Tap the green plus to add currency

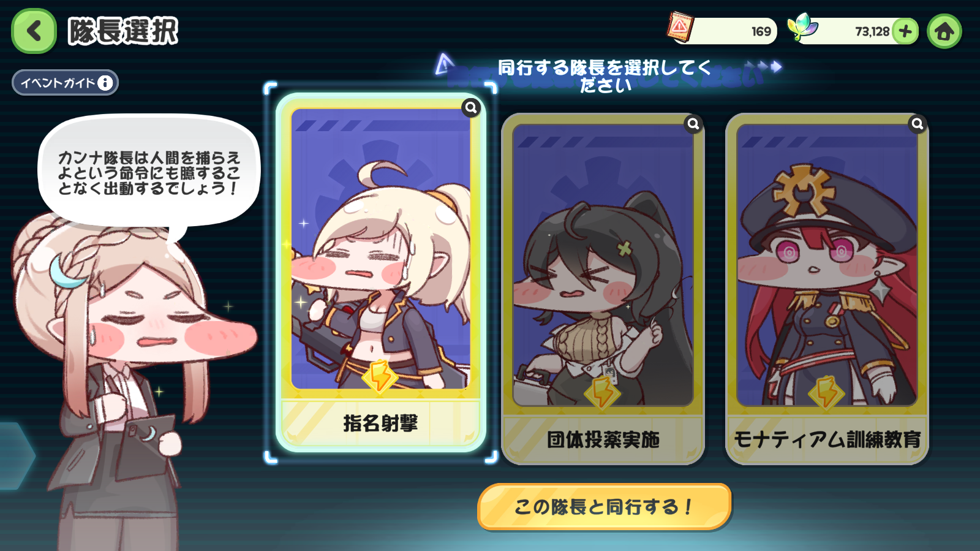(905, 31)
